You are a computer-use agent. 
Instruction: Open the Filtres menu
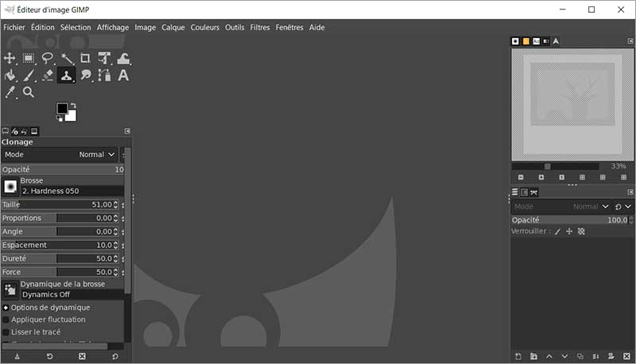[x=260, y=28]
